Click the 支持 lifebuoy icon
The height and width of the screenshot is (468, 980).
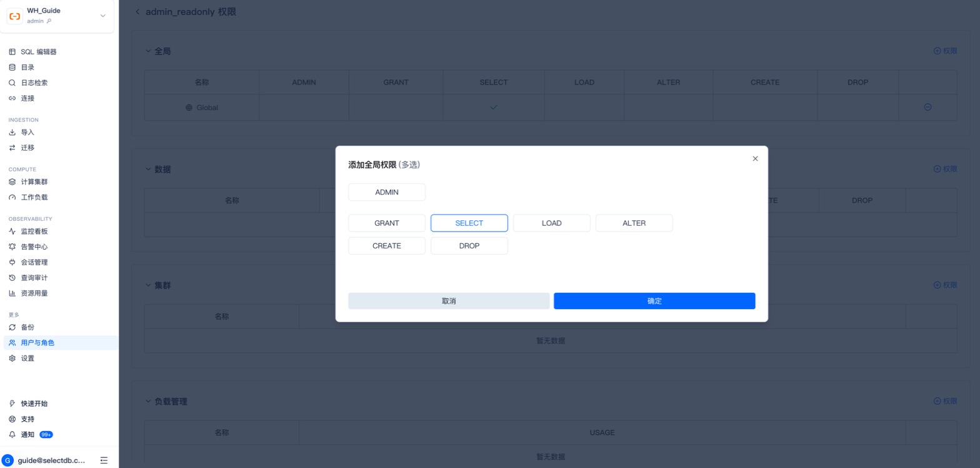12,419
